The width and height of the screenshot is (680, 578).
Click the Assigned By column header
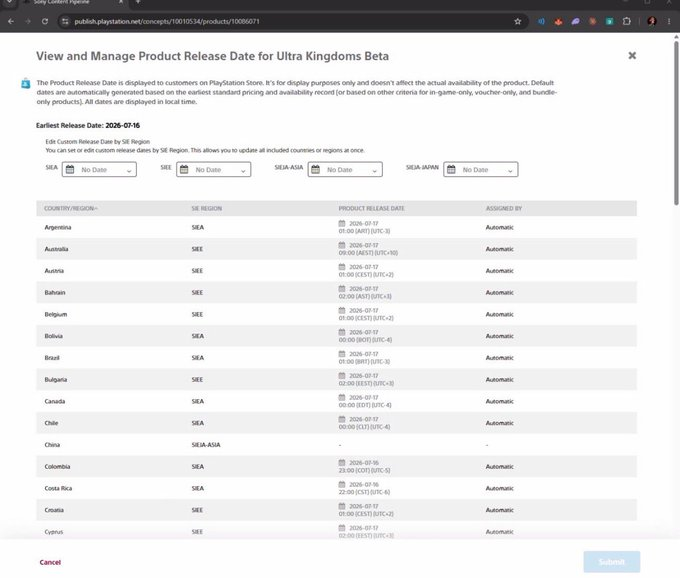(503, 209)
